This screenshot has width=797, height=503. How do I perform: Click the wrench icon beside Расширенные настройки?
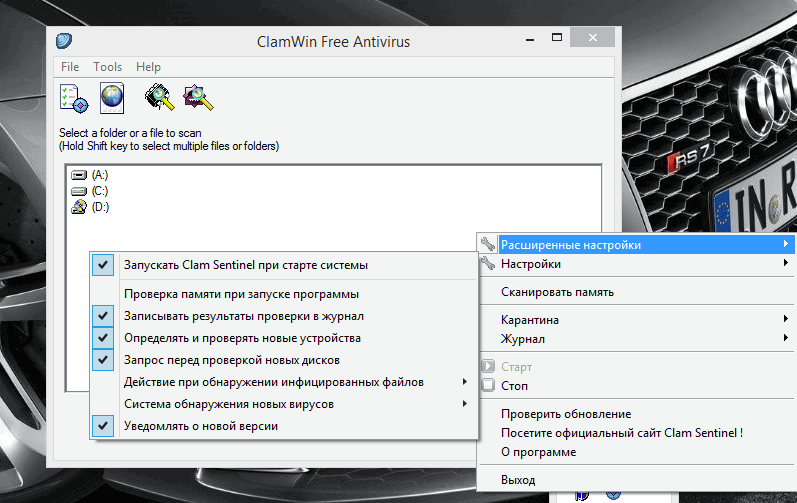coord(488,244)
